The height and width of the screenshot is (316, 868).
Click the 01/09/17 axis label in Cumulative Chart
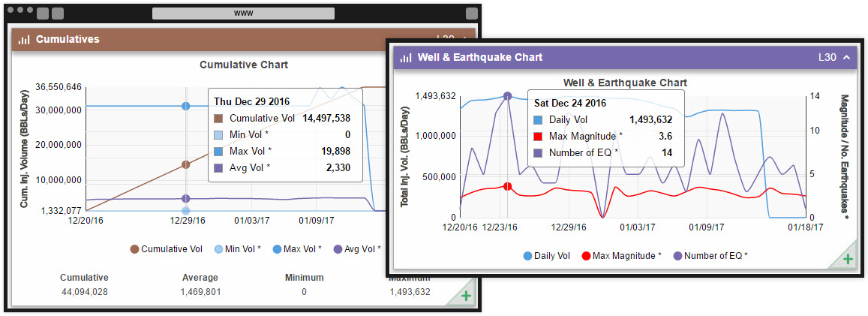316,220
